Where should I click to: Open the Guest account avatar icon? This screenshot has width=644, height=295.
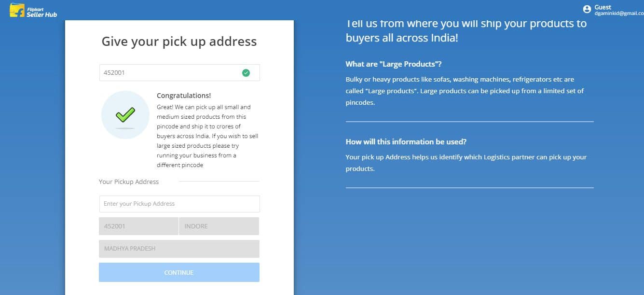(x=587, y=9)
